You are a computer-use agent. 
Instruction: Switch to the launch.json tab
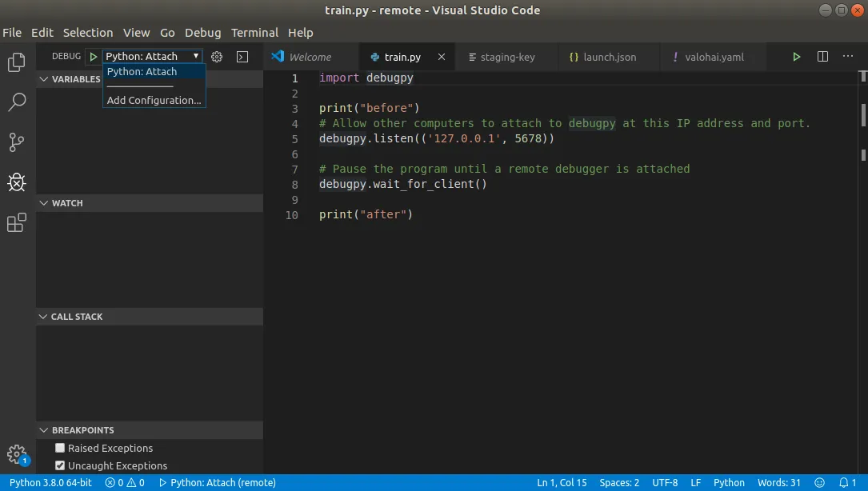[610, 57]
